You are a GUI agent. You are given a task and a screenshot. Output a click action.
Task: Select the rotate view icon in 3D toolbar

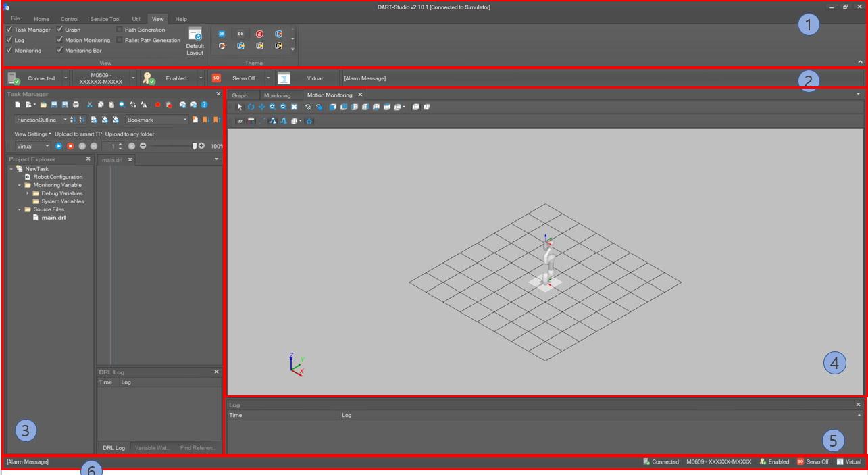pyautogui.click(x=251, y=107)
